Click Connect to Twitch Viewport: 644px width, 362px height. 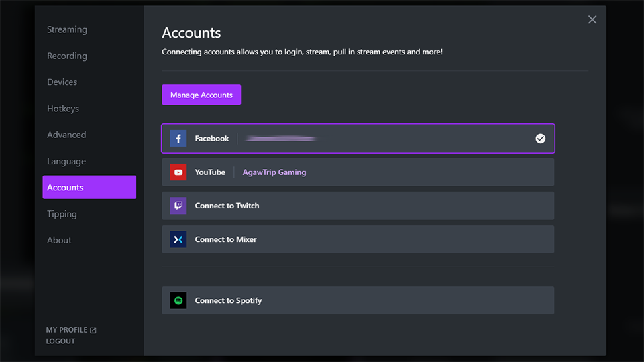click(358, 206)
